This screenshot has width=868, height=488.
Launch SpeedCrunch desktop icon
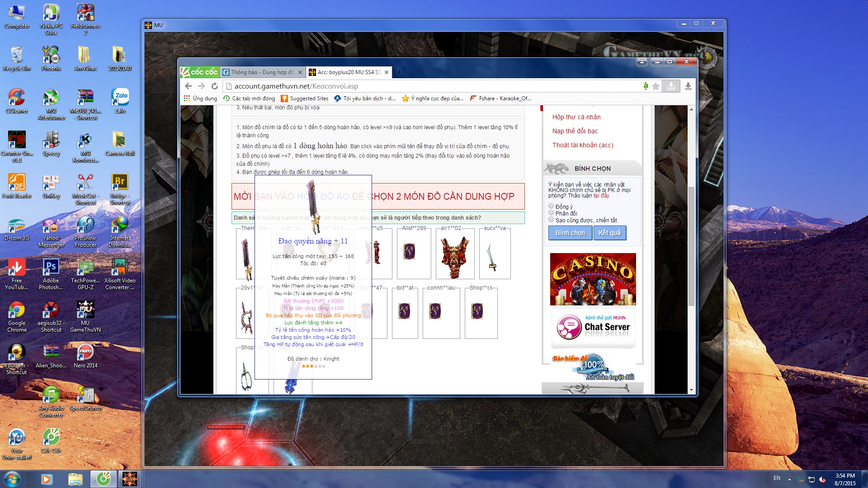[x=85, y=399]
